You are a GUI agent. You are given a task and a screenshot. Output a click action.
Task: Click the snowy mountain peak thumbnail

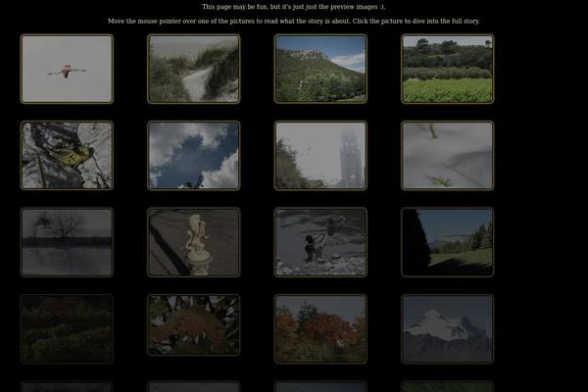tap(448, 329)
